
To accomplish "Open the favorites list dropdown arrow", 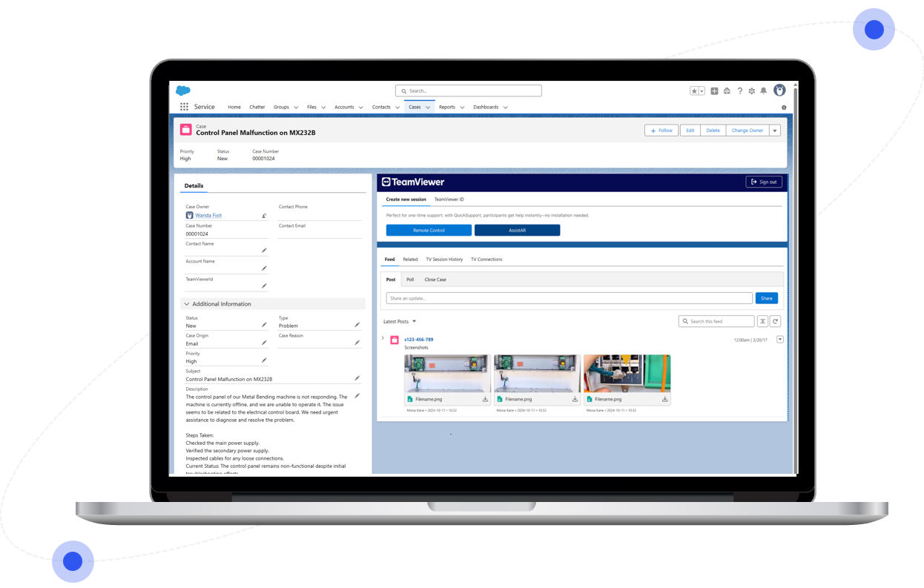I will 702,90.
